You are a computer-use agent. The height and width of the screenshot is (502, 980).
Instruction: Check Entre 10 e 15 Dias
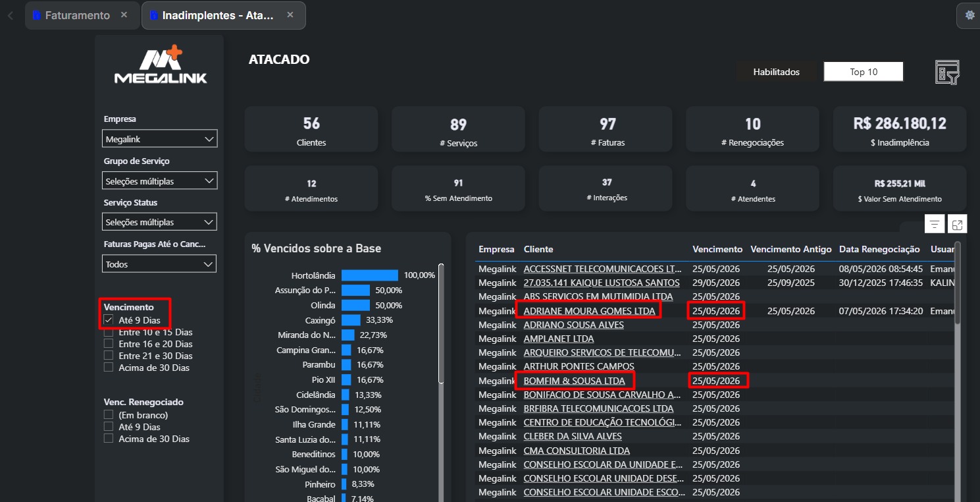109,332
